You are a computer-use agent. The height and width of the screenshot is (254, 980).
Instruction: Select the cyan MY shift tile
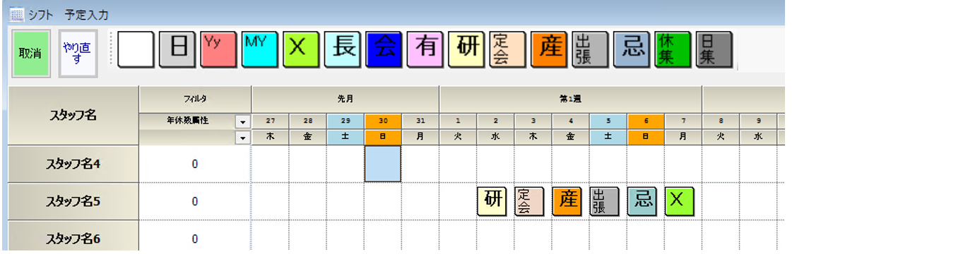[260, 49]
